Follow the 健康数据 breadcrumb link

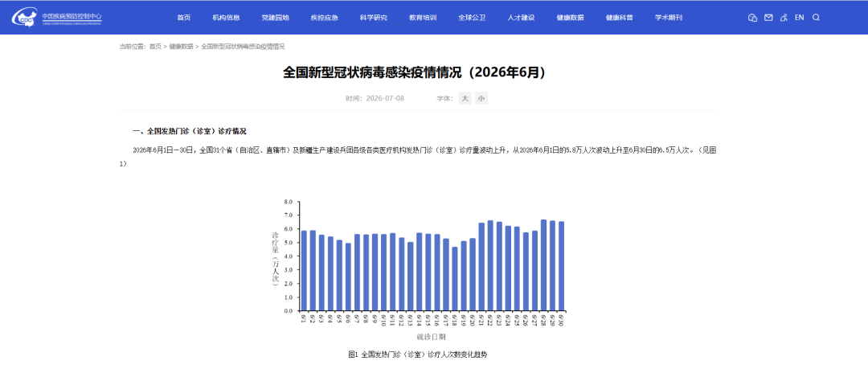coord(181,47)
